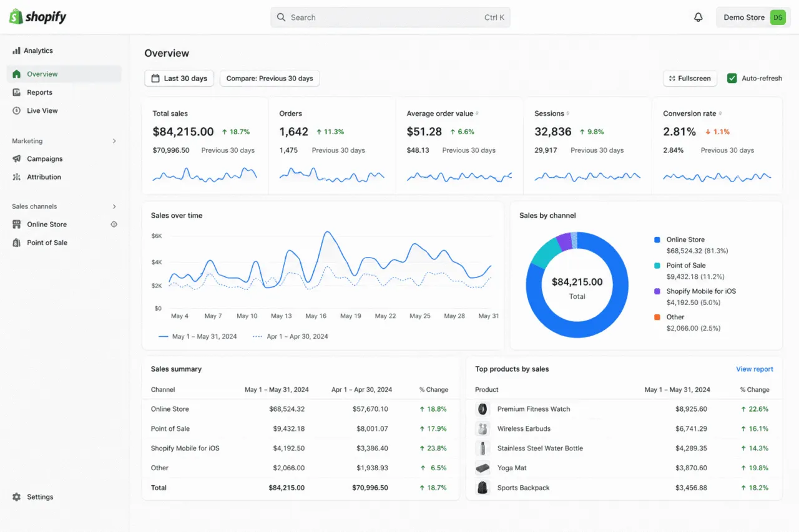This screenshot has width=799, height=532.
Task: Open the Sessions metric selector
Action: pos(568,114)
